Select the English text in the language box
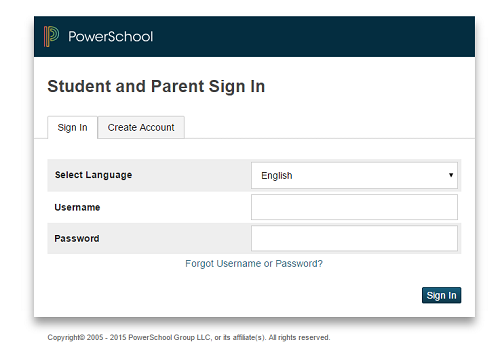The height and width of the screenshot is (363, 500). coord(277,176)
